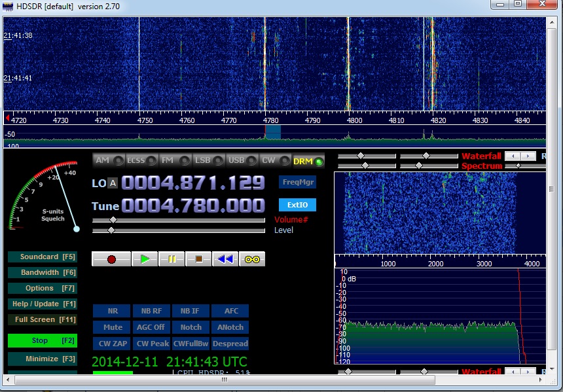Click the S-units Squelch meter label
563x392 pixels.
click(x=53, y=215)
